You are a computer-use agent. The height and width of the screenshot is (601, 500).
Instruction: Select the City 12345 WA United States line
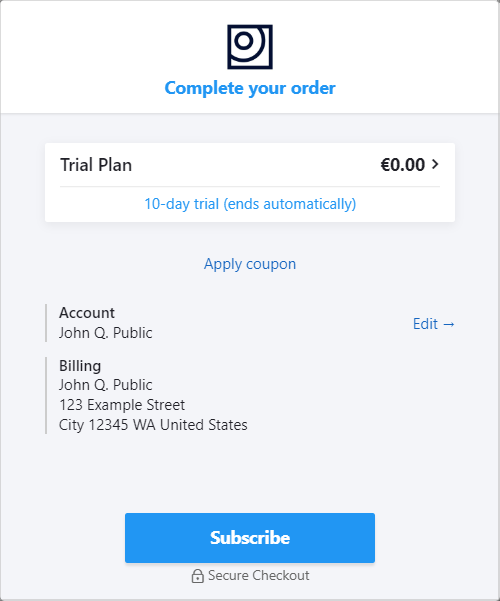click(x=153, y=425)
